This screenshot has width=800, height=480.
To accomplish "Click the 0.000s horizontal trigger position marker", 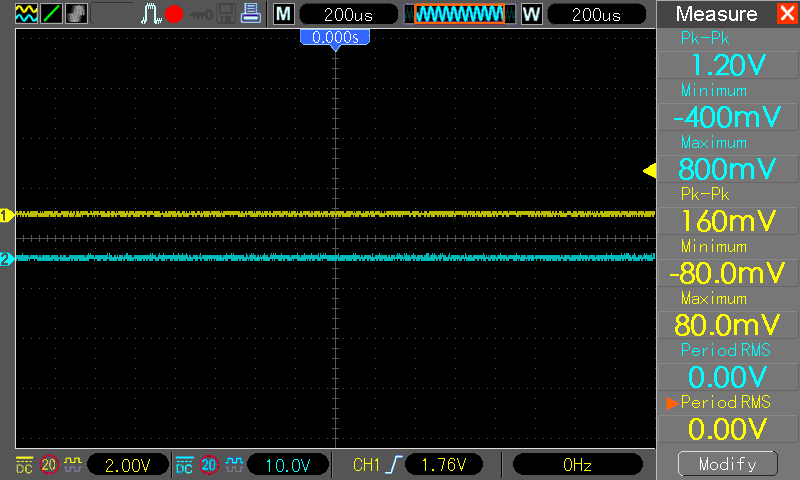I will [335, 38].
